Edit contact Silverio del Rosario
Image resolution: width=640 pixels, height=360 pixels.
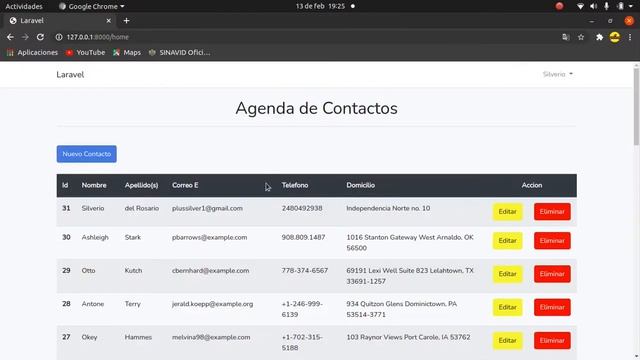tap(507, 212)
